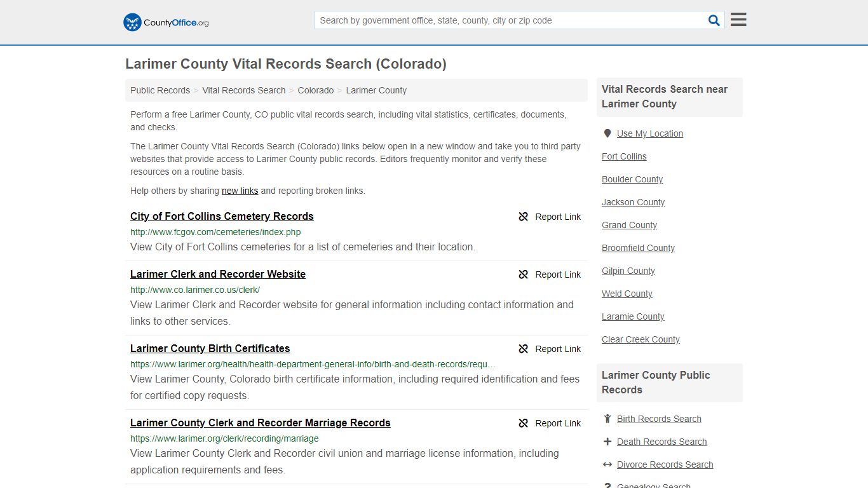Screen dimensions: 868x488
Task: Click the magnifier search icon
Action: tap(714, 20)
